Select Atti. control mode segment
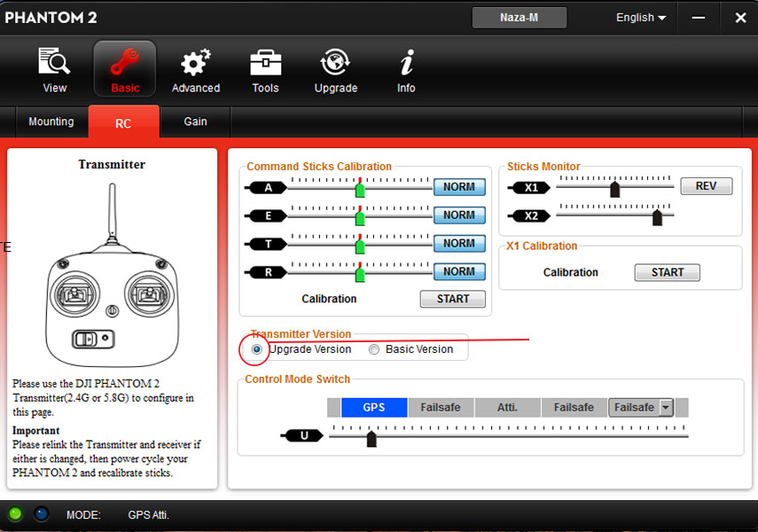The image size is (758, 532). click(x=508, y=407)
